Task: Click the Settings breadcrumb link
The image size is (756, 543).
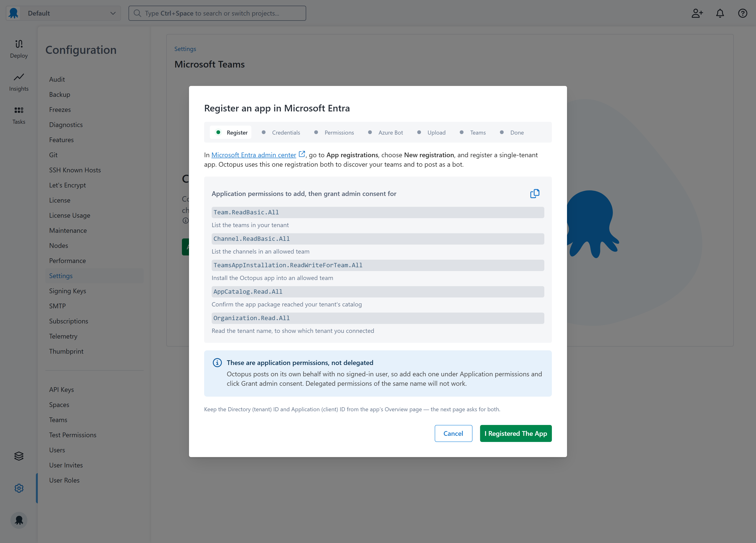Action: 185,49
